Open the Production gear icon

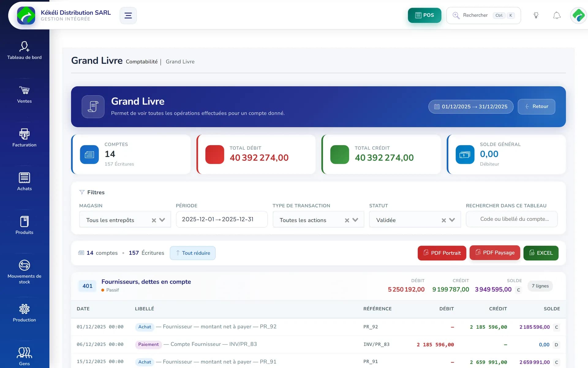pyautogui.click(x=24, y=309)
